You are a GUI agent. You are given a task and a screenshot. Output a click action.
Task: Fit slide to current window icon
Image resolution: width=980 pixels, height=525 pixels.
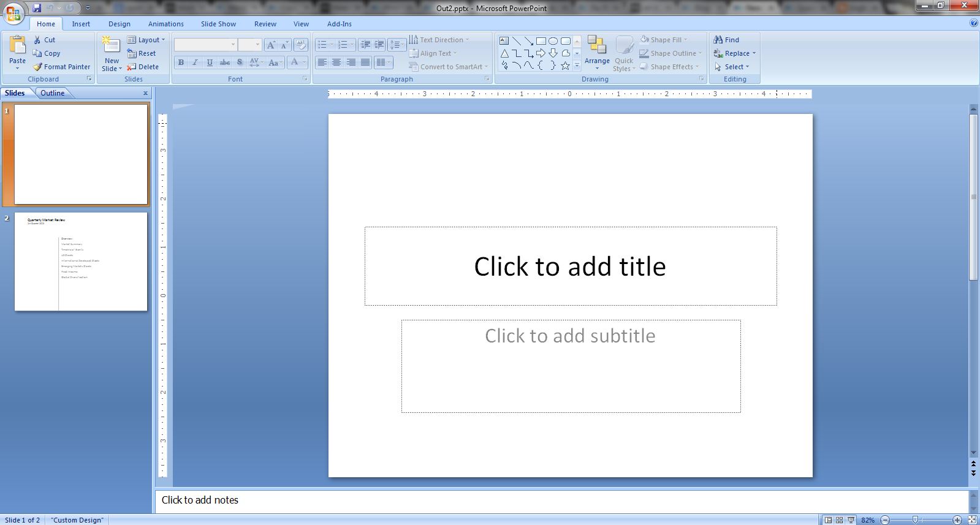pyautogui.click(x=973, y=520)
